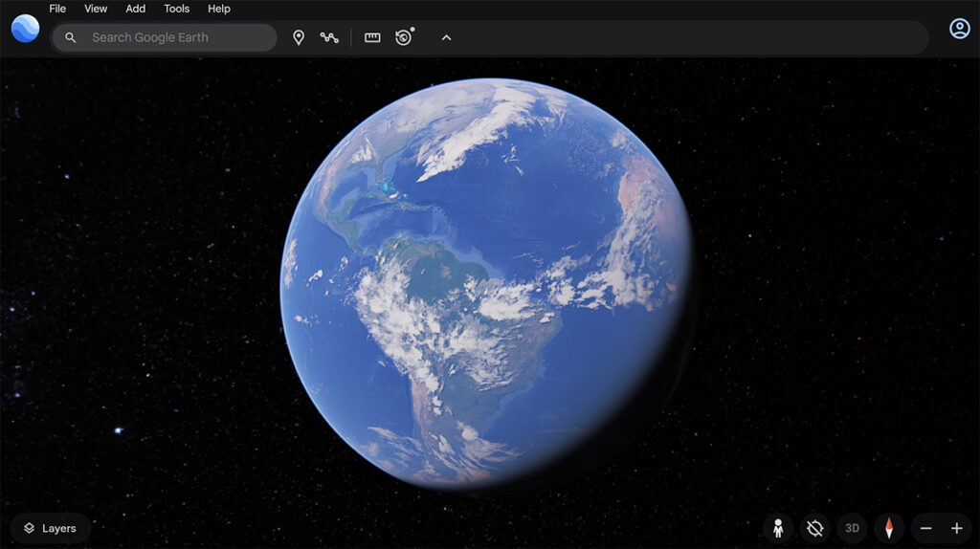Enter Street View with the pegman icon

tap(778, 528)
